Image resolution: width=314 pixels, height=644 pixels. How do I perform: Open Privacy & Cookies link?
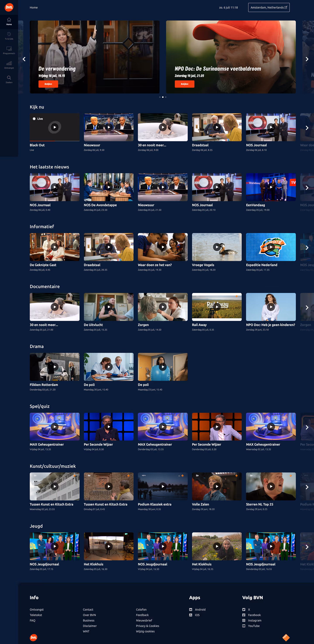[x=147, y=626]
